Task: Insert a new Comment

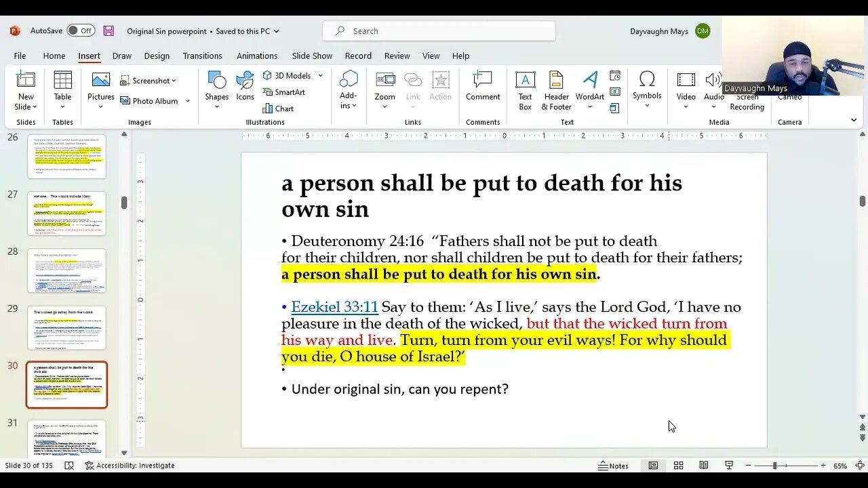Action: (483, 87)
